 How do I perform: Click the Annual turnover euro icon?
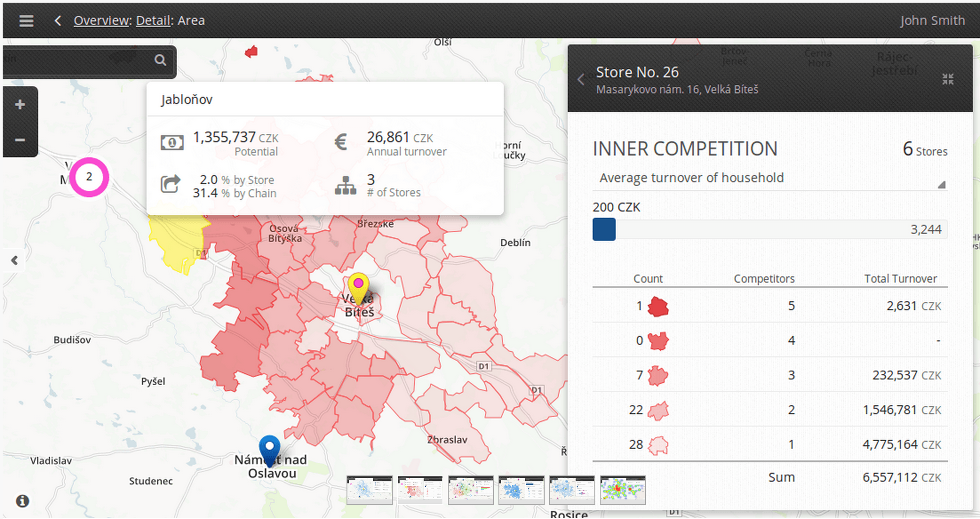341,142
